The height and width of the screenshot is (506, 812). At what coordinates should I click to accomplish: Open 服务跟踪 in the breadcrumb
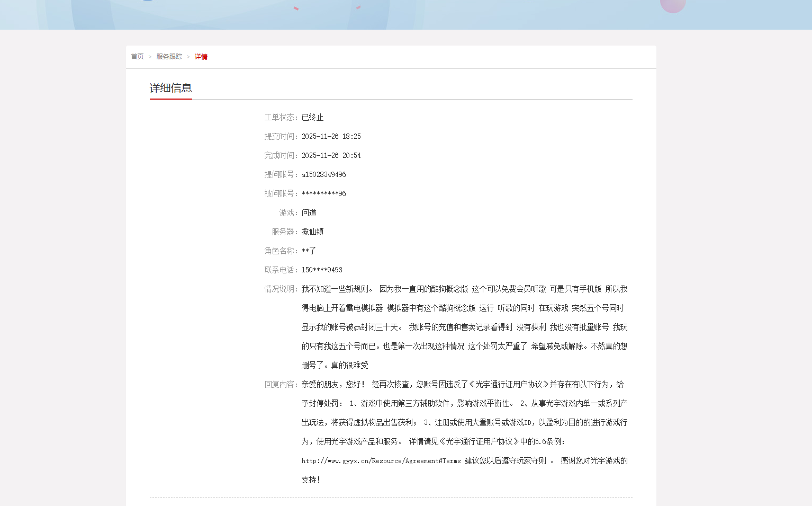pyautogui.click(x=169, y=57)
